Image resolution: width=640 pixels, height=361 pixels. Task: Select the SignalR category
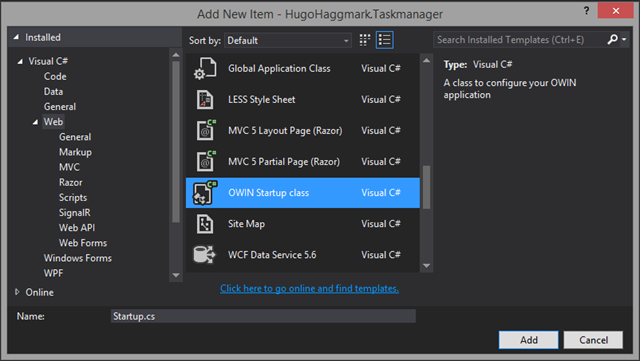click(x=75, y=212)
